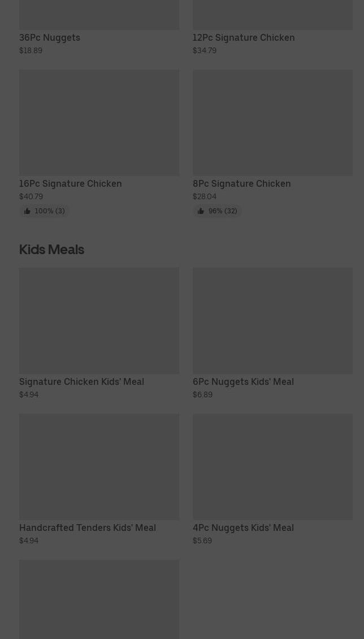364x639 pixels.
Task: Click the Kids Meals section heading
Action: (51, 249)
